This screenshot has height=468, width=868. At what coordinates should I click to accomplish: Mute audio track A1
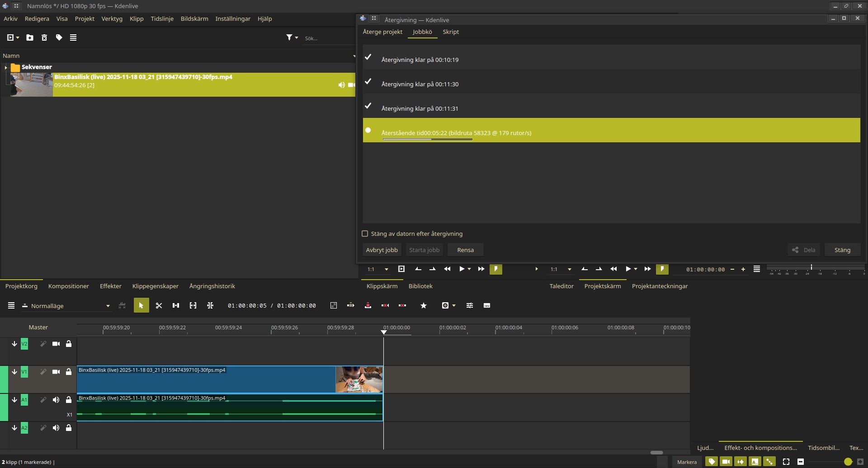56,400
